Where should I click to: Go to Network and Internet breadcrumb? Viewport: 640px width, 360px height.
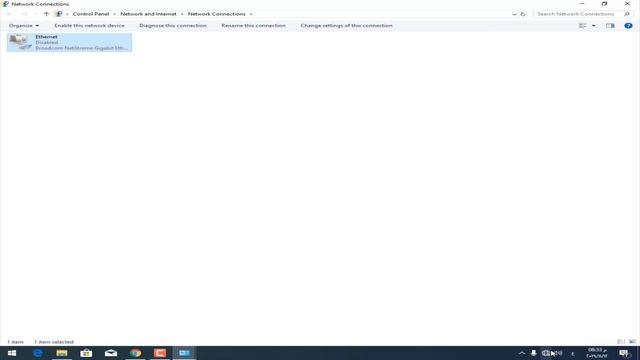[x=148, y=14]
